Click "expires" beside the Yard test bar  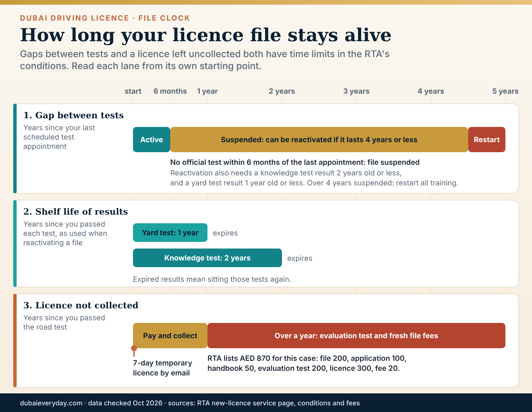(x=225, y=233)
